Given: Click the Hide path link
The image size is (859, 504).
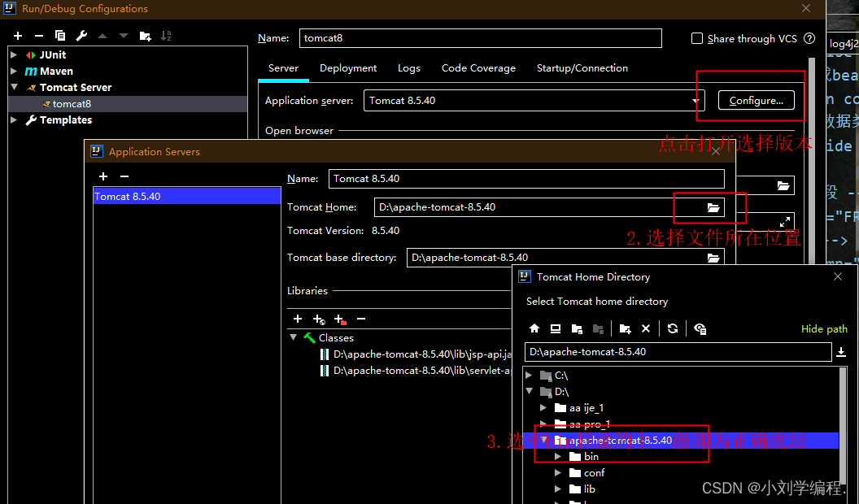Looking at the screenshot, I should point(824,329).
